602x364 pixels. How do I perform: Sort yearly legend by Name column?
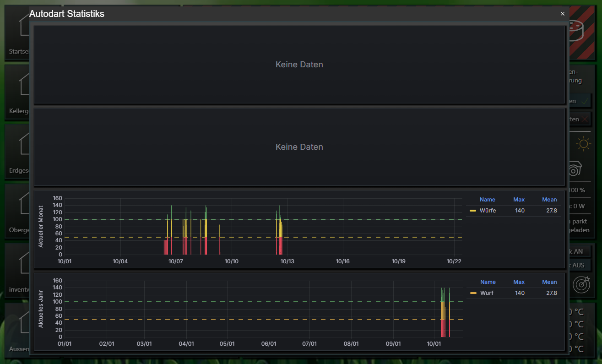tap(488, 282)
